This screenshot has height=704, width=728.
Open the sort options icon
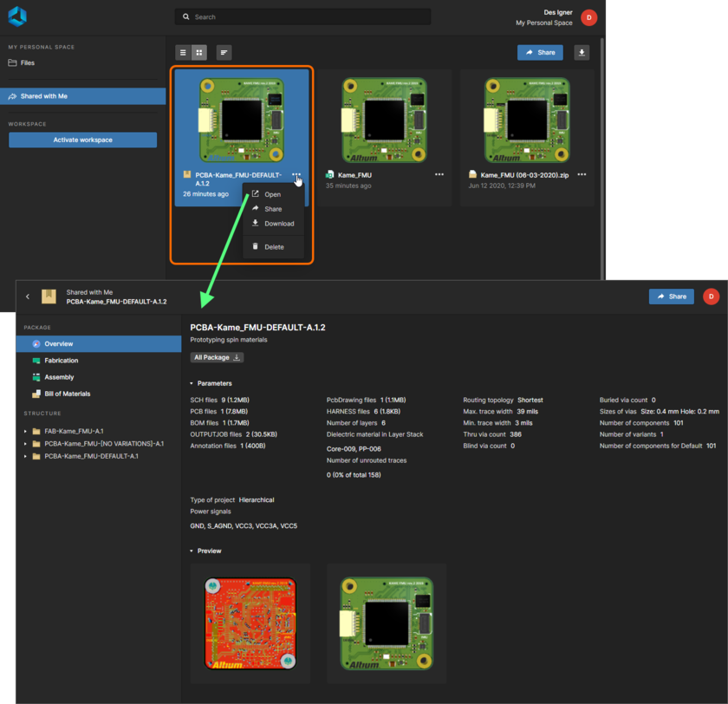(224, 52)
